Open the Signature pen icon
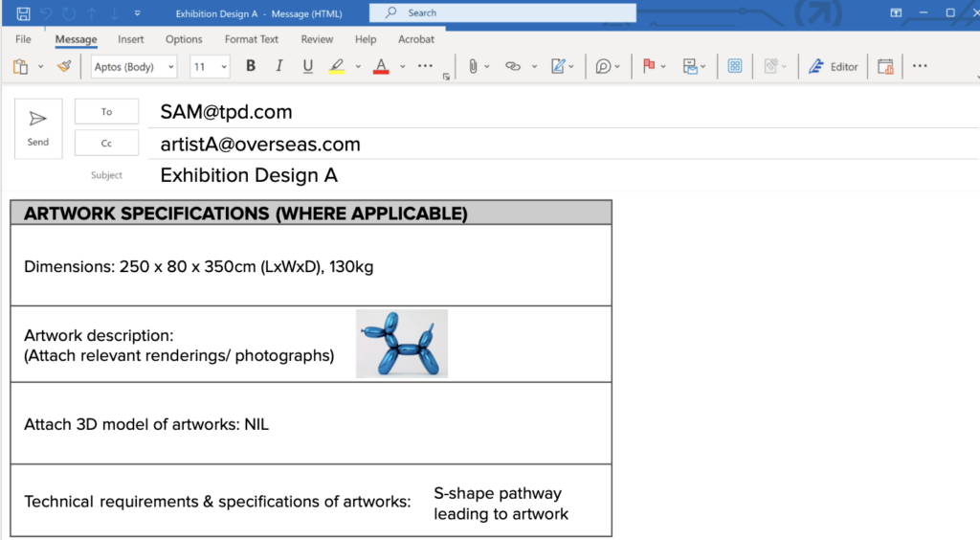Viewport: 980px width, 540px height. pos(558,66)
